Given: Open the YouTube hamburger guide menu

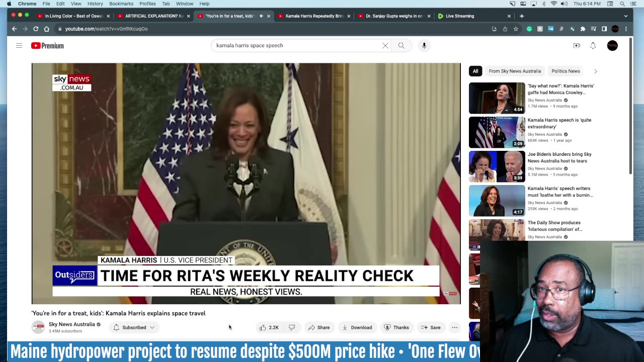Looking at the screenshot, I should (x=19, y=46).
